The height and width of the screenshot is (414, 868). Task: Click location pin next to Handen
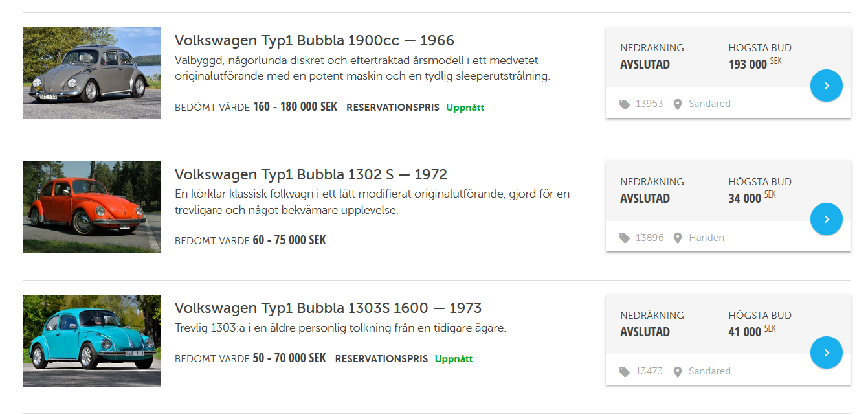tap(678, 238)
